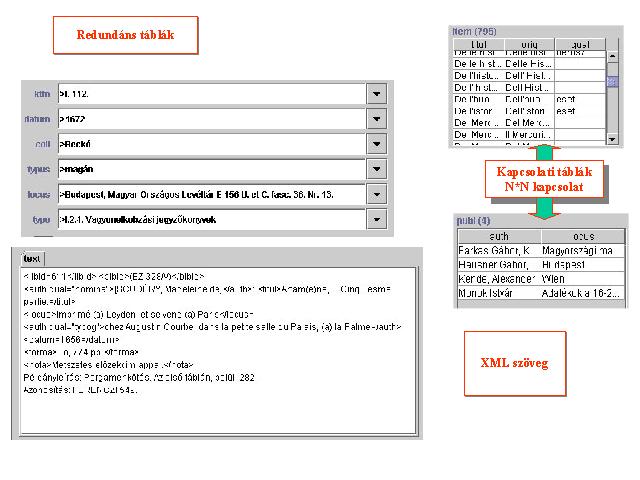Select the 'Del Merc...' cell in item table
640x480 pixels.
click(529, 123)
